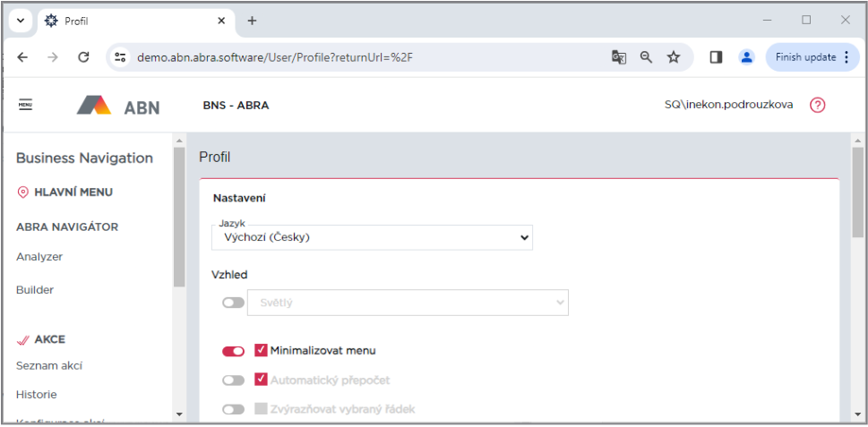The height and width of the screenshot is (427, 868).
Task: Open the Chrome profile avatar
Action: coord(747,57)
